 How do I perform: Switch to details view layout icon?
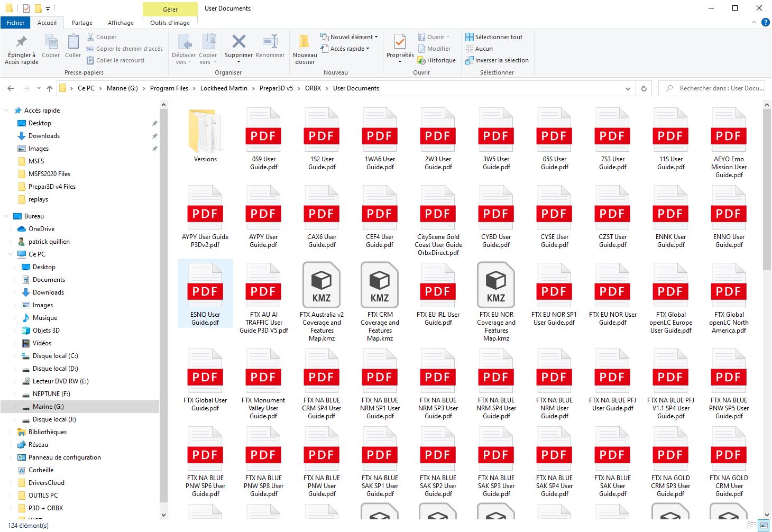(x=752, y=525)
